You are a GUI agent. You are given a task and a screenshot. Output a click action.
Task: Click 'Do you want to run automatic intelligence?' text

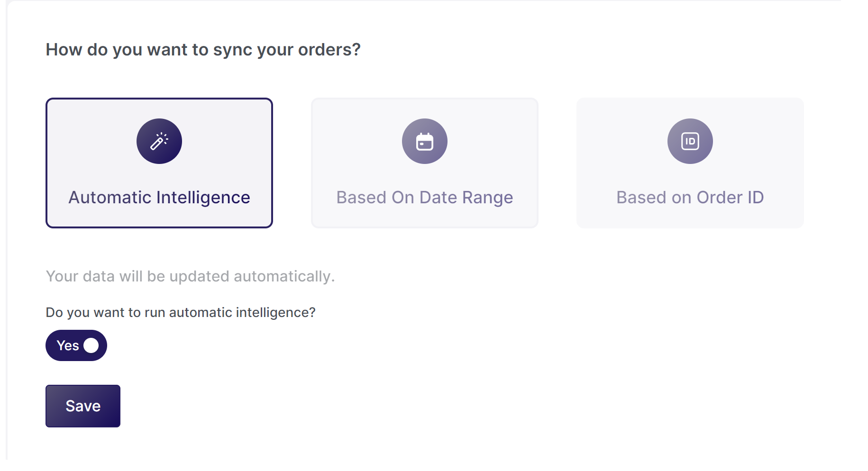pos(181,313)
